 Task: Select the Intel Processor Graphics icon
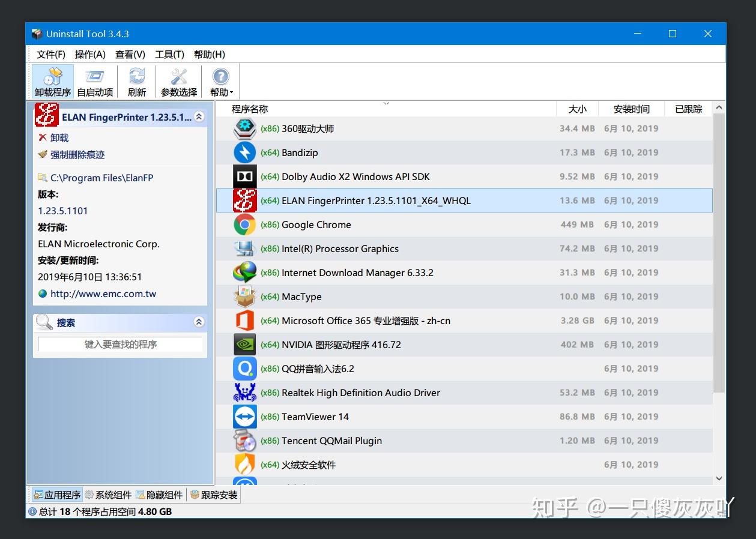(244, 248)
